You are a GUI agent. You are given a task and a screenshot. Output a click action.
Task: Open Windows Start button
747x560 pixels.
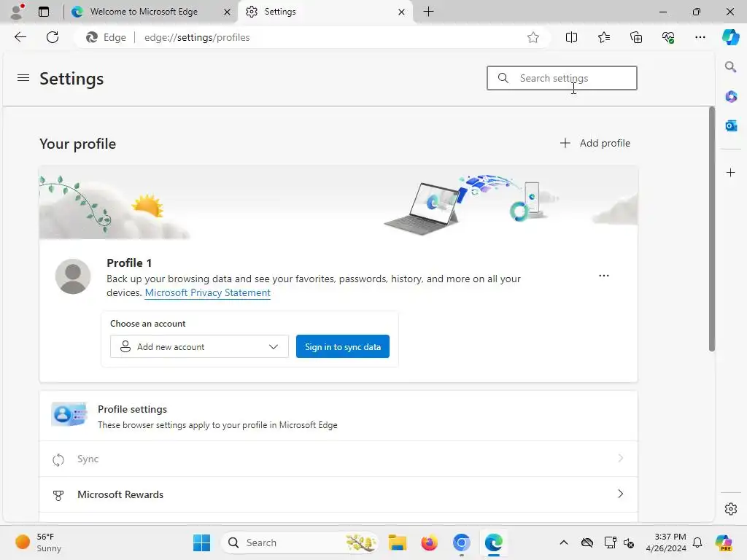tap(201, 542)
